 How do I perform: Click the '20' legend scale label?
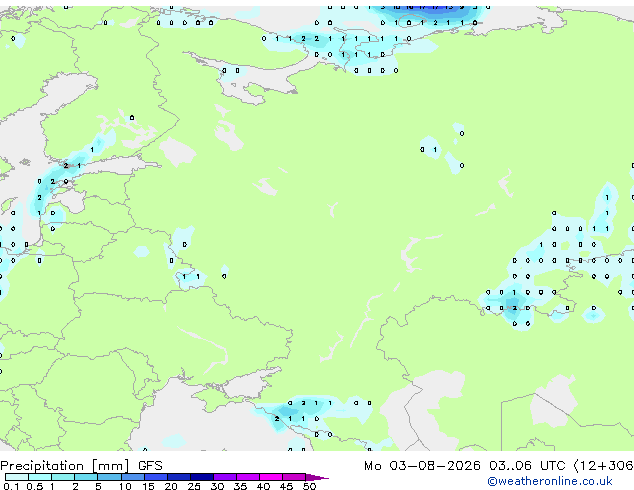[171, 486]
